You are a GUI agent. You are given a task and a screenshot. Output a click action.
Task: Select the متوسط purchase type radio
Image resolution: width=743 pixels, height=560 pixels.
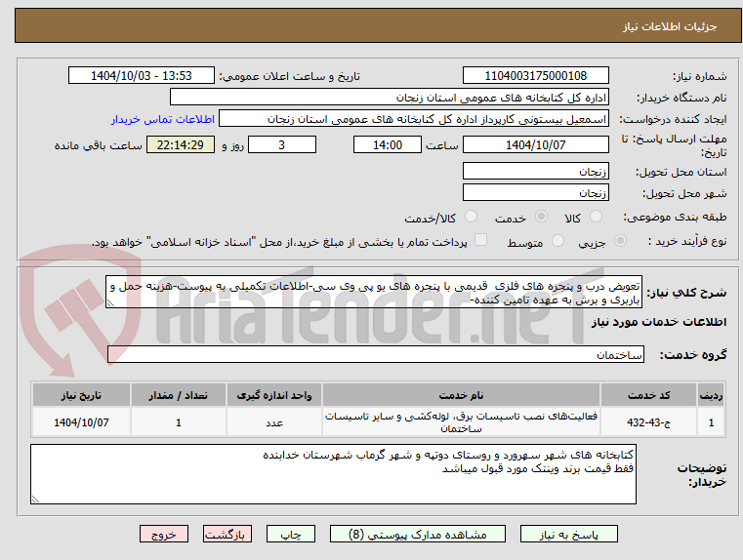tap(558, 241)
